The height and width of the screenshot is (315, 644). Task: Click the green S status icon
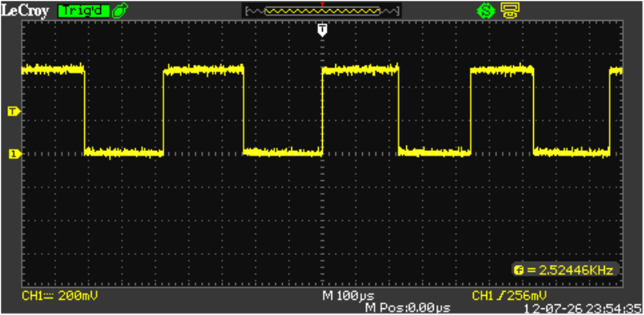coord(486,11)
